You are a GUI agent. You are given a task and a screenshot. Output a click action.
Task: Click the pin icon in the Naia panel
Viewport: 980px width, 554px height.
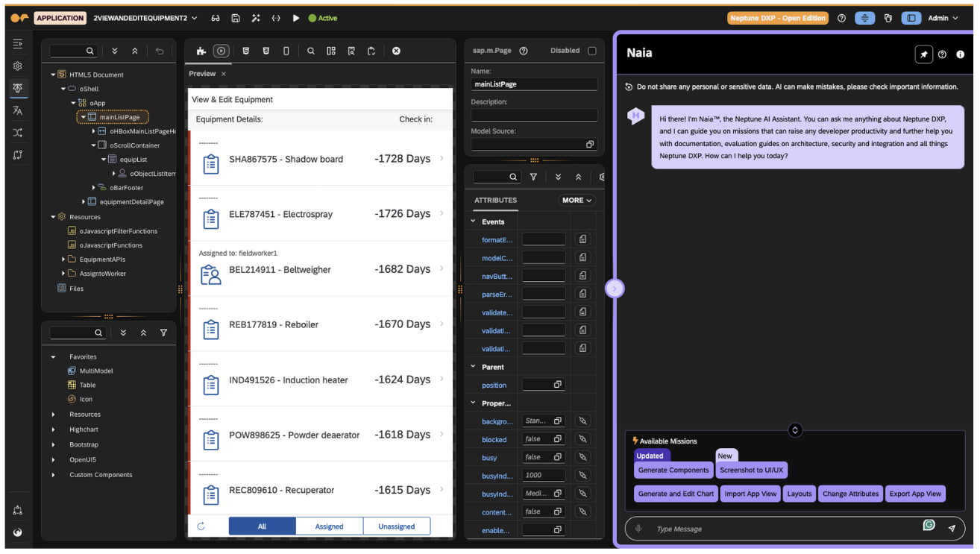(x=923, y=54)
